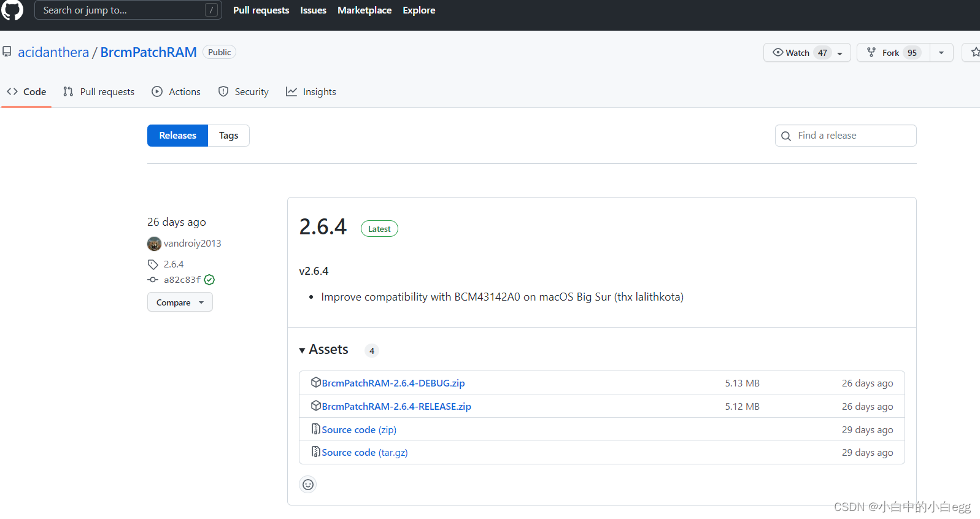Open Explore in top navigation
The image size is (980, 519).
[x=419, y=10]
